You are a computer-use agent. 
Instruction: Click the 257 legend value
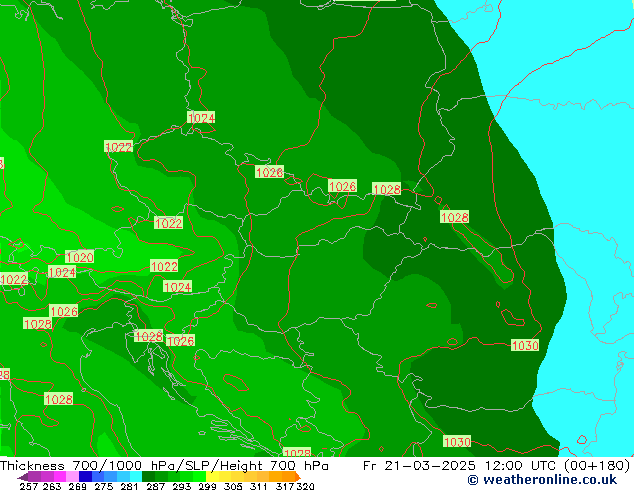(29, 486)
